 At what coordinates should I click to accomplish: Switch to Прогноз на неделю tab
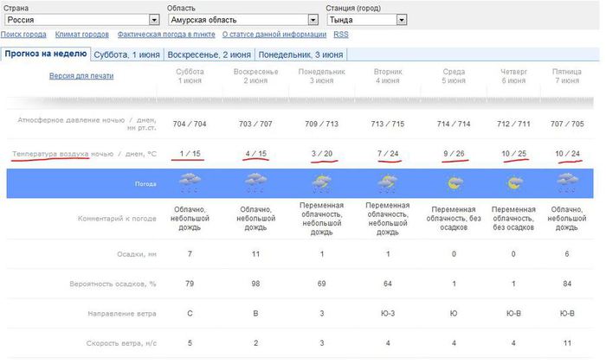click(x=46, y=54)
